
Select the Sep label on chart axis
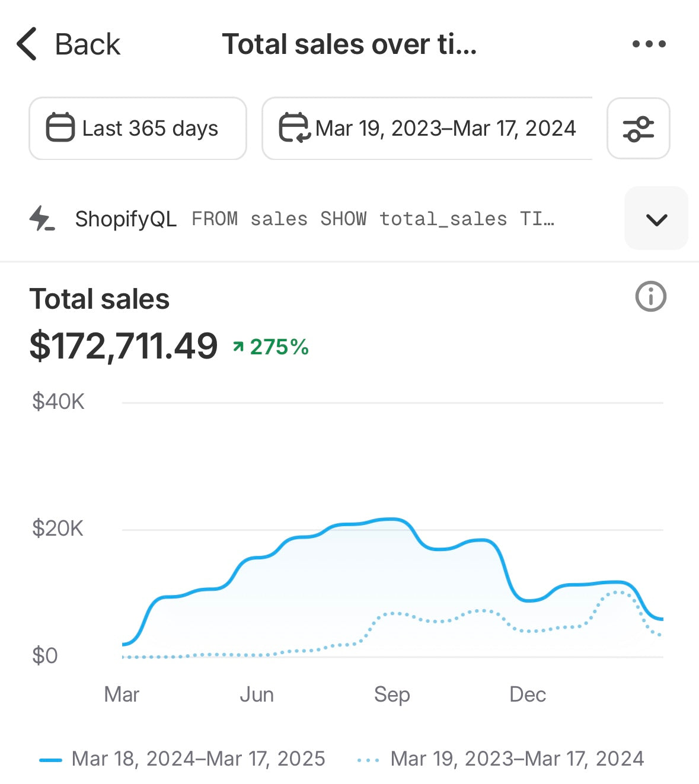(391, 694)
